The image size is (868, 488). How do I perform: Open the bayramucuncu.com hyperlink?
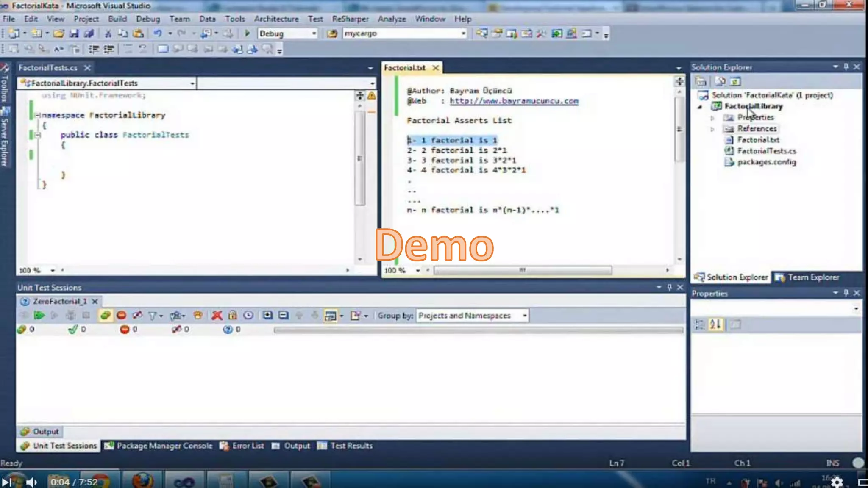(514, 101)
